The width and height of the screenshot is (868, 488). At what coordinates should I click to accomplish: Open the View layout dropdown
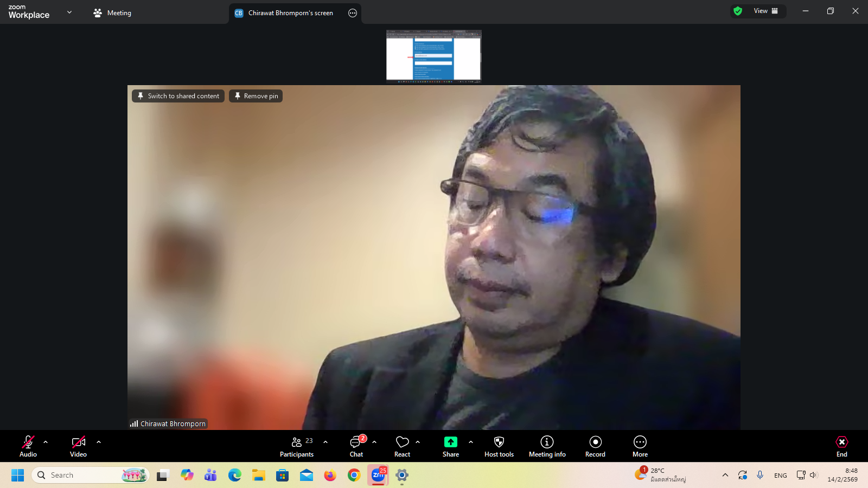765,11
